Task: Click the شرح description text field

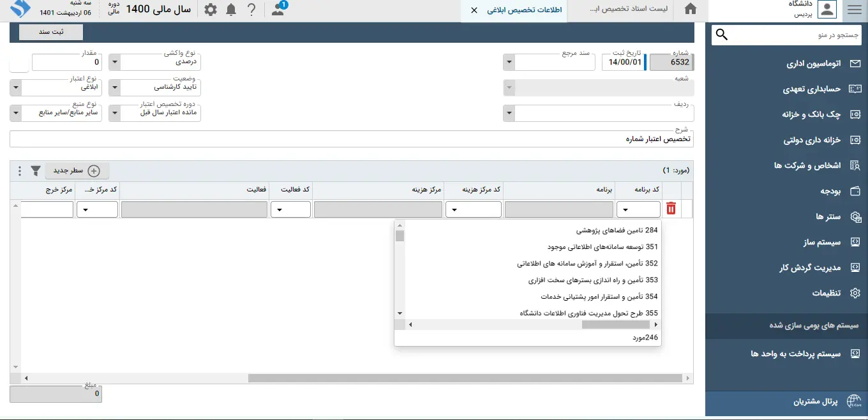Action: [x=351, y=139]
